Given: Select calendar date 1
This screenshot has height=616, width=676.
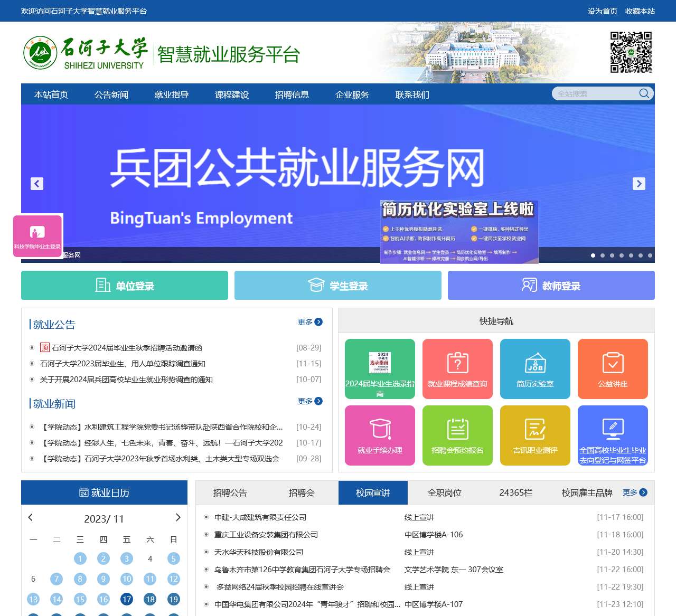Looking at the screenshot, I should point(80,558).
